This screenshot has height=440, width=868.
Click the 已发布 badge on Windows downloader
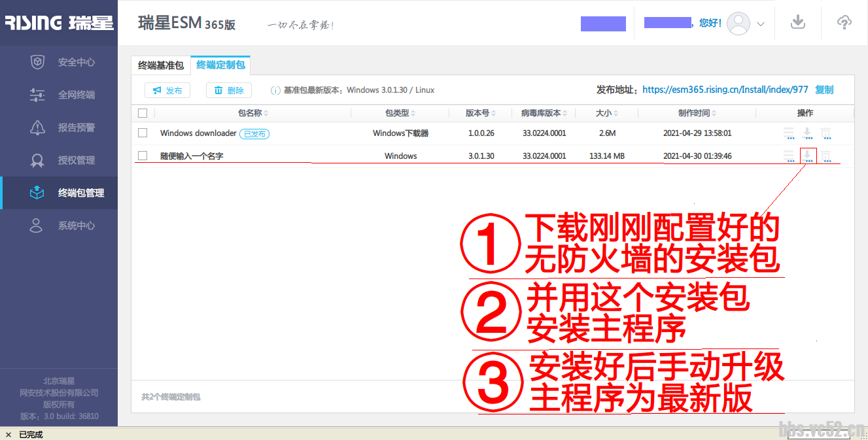(254, 133)
